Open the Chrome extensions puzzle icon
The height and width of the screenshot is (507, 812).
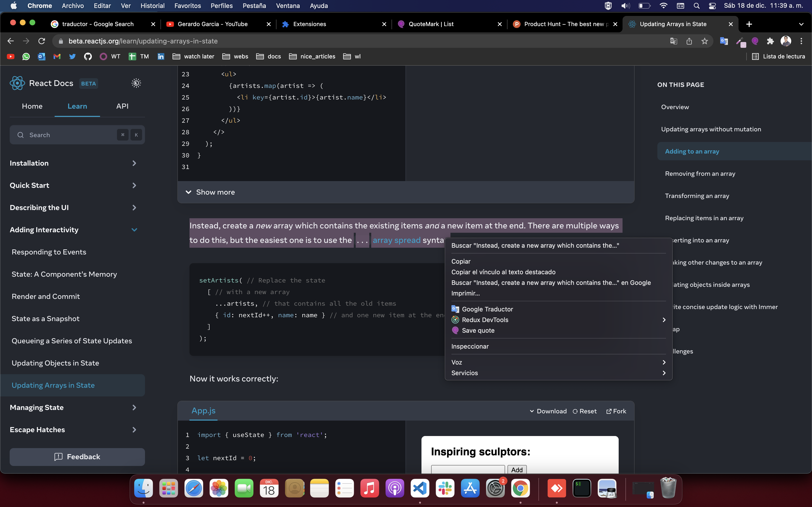pos(770,41)
